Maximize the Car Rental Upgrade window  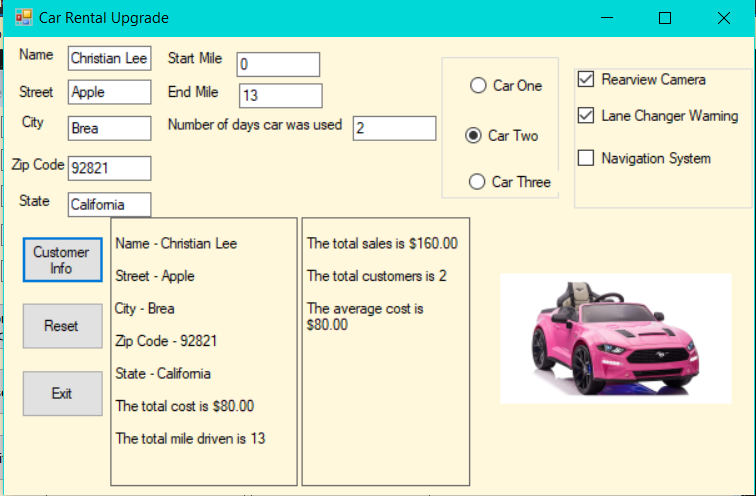[x=665, y=18]
